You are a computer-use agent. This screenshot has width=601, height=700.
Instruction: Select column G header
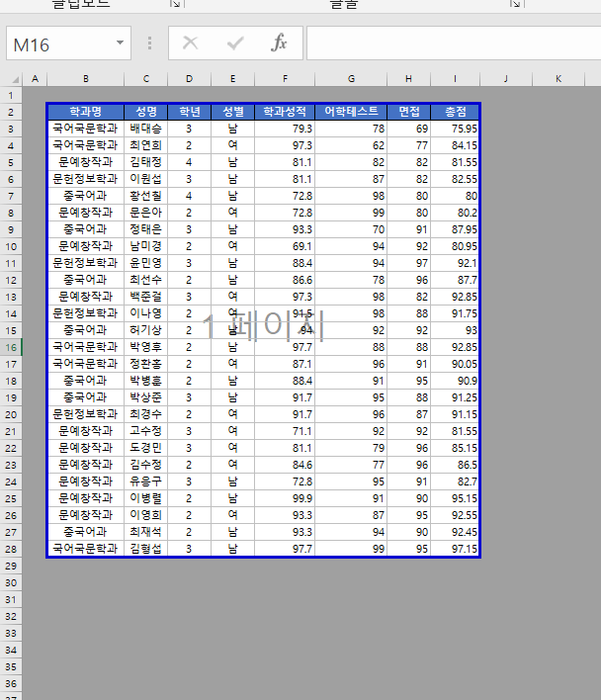(x=351, y=79)
